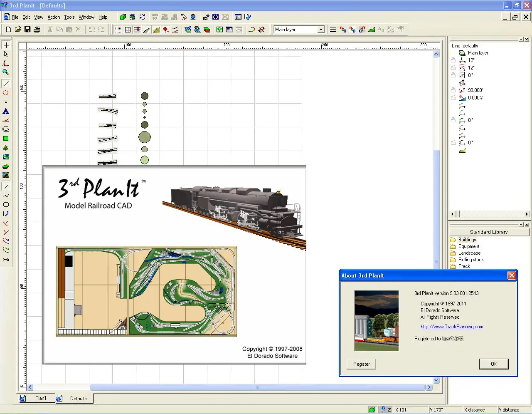The width and height of the screenshot is (532, 414).
Task: Select the arrow pointer tool
Action: [x=6, y=54]
